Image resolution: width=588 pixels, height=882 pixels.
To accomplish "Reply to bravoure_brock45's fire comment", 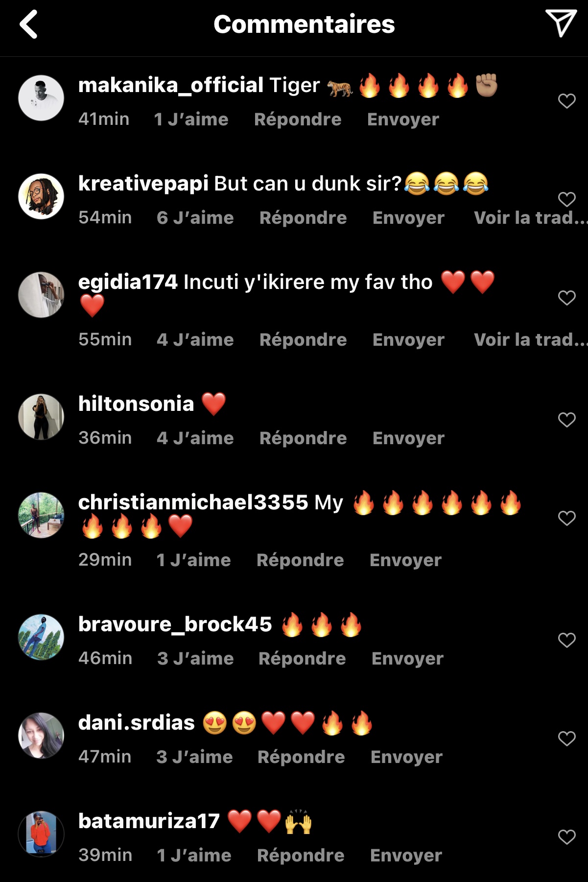I will [302, 658].
